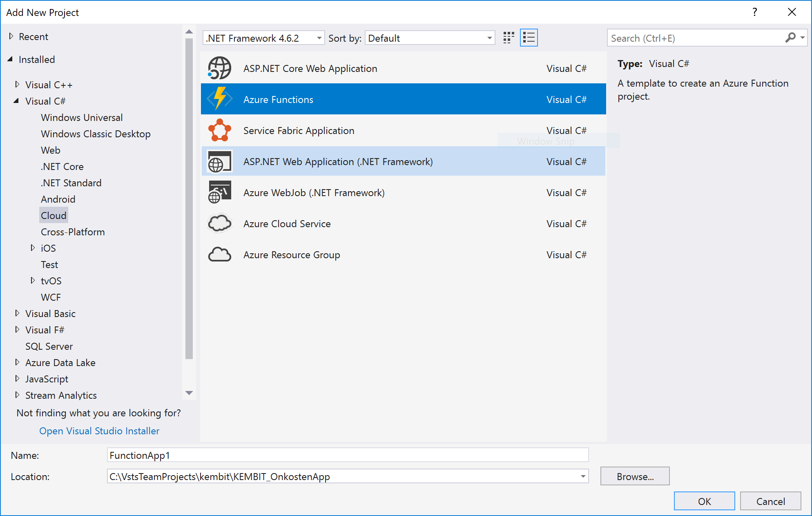Select the Web category under Visual C#
The image size is (812, 516).
(50, 150)
